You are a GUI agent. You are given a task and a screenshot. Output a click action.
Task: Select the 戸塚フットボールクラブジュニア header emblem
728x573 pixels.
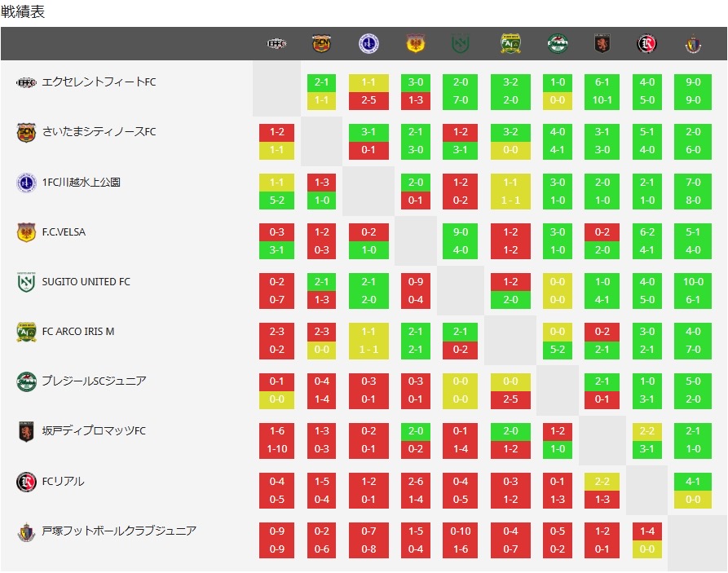[693, 44]
